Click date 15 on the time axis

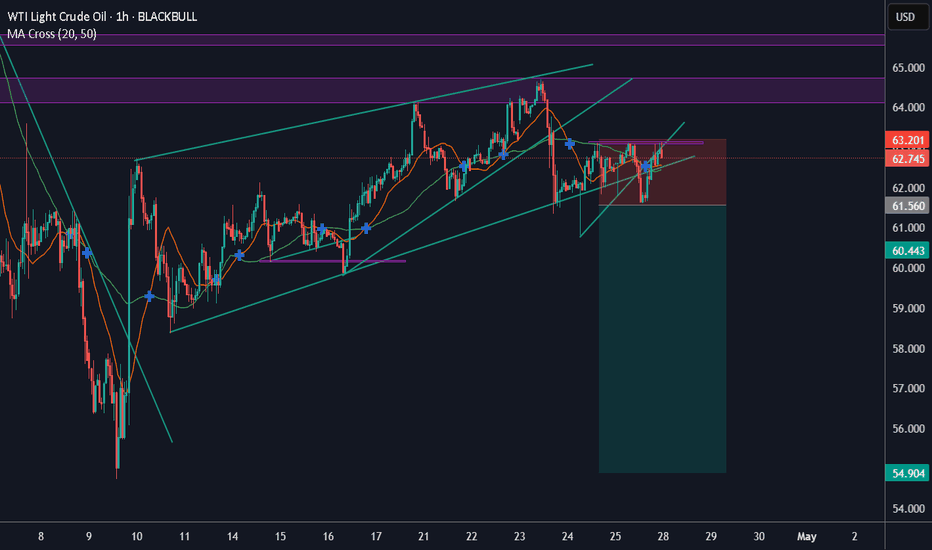point(280,536)
